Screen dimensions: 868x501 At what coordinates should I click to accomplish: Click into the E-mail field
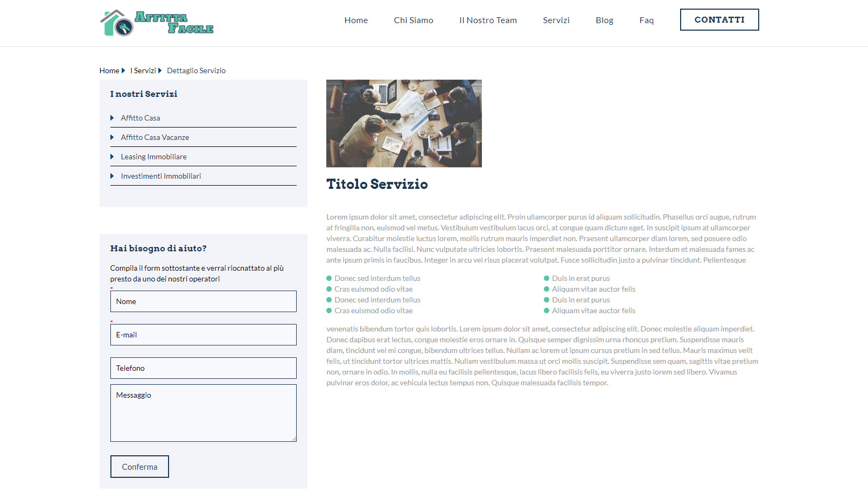point(203,335)
